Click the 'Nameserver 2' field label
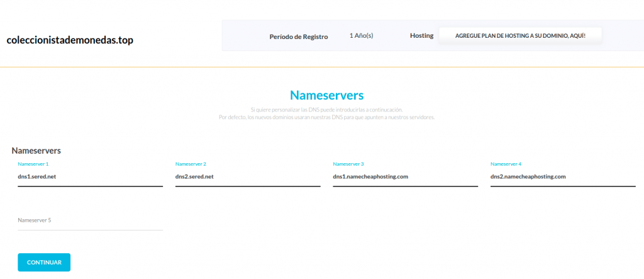This screenshot has width=644, height=279. (191, 164)
